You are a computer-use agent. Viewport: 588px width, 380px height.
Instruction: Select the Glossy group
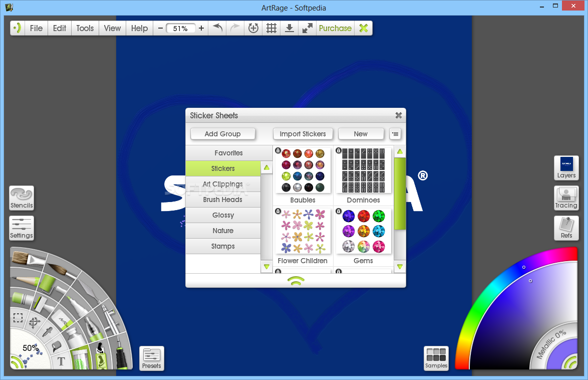[x=223, y=215]
